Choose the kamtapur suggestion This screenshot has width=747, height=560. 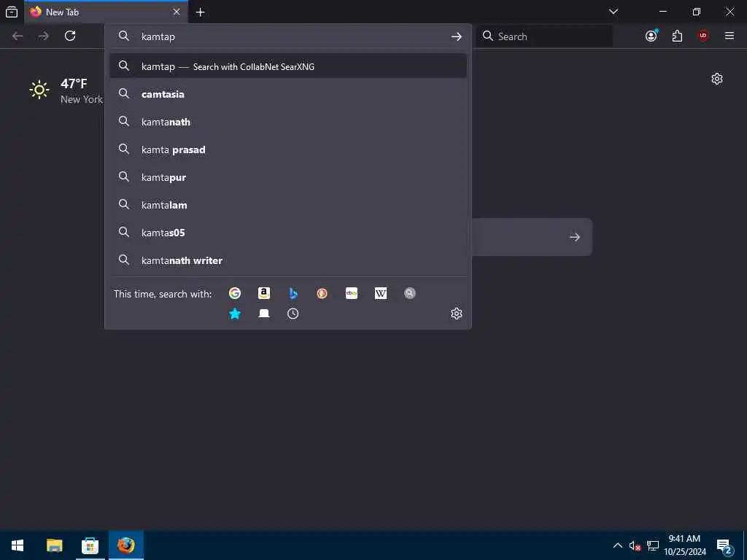[288, 177]
